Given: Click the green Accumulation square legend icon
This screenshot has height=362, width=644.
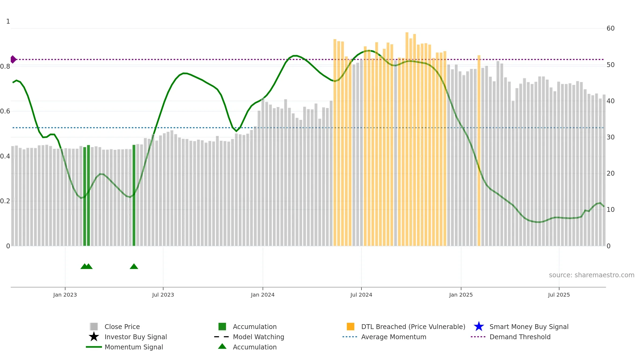Looking at the screenshot, I should (222, 327).
